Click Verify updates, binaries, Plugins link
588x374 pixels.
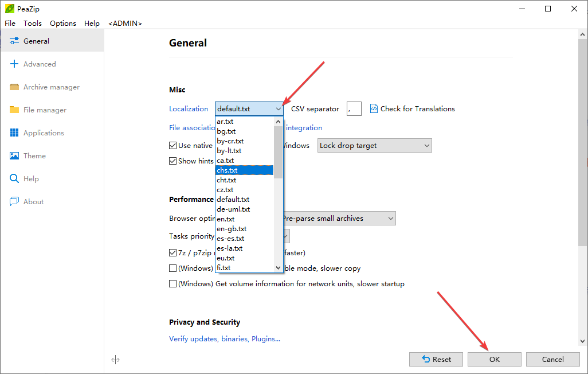[x=225, y=339]
